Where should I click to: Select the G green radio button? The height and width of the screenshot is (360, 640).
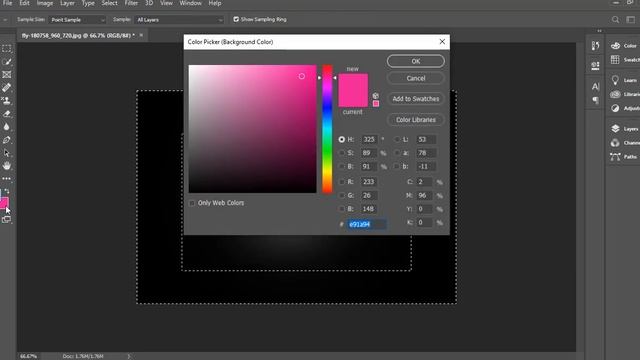point(342,196)
